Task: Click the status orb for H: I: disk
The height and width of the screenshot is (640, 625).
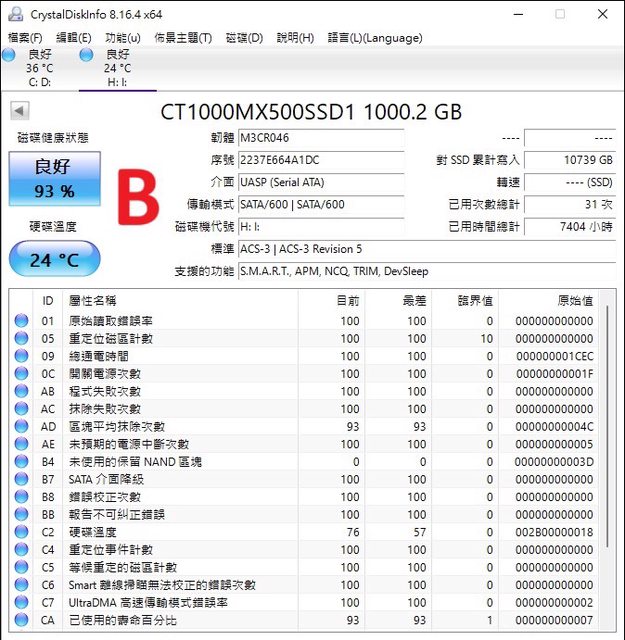Action: [86, 55]
